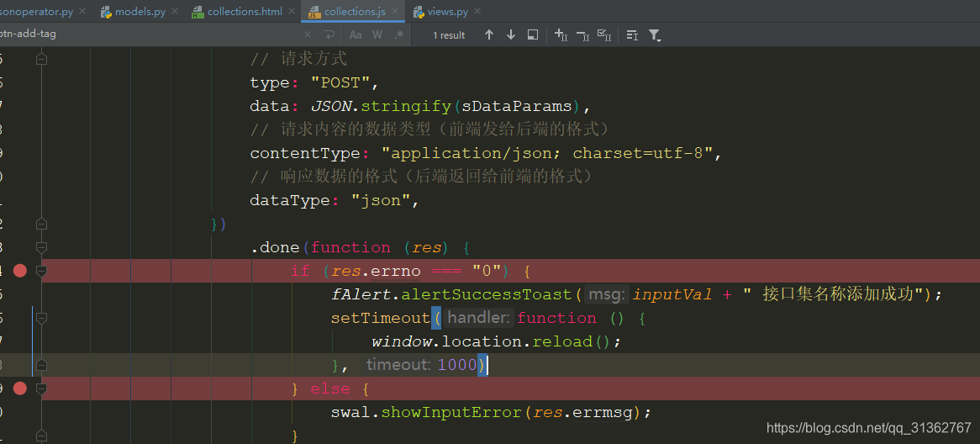Screen dimensions: 980x444
Task: Jump to next search occurrence arrow
Action: 510,34
